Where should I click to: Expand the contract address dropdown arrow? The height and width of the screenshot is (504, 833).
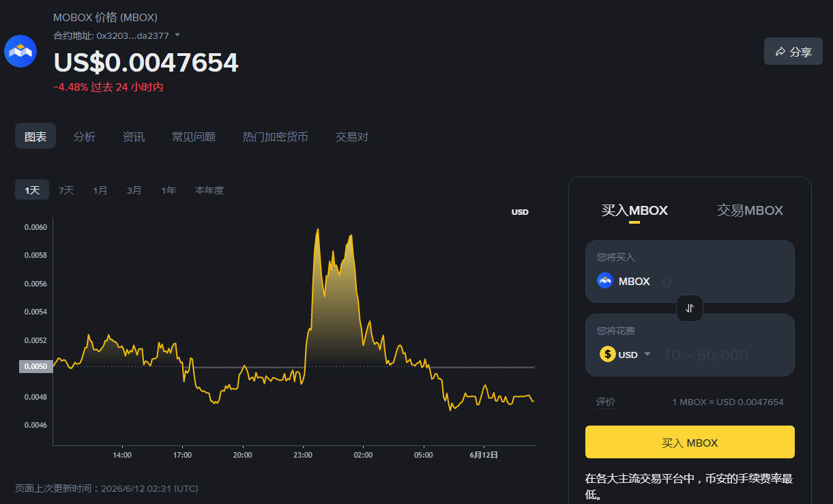(x=177, y=35)
